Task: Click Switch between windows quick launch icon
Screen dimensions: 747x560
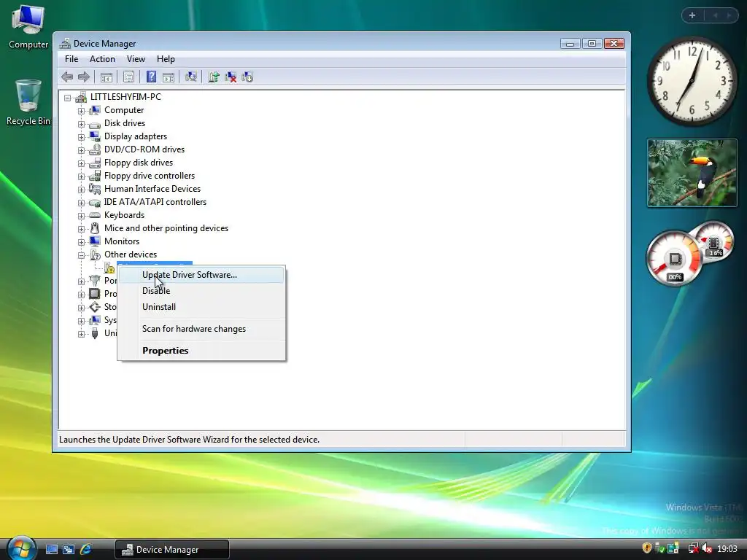Action: 69,549
